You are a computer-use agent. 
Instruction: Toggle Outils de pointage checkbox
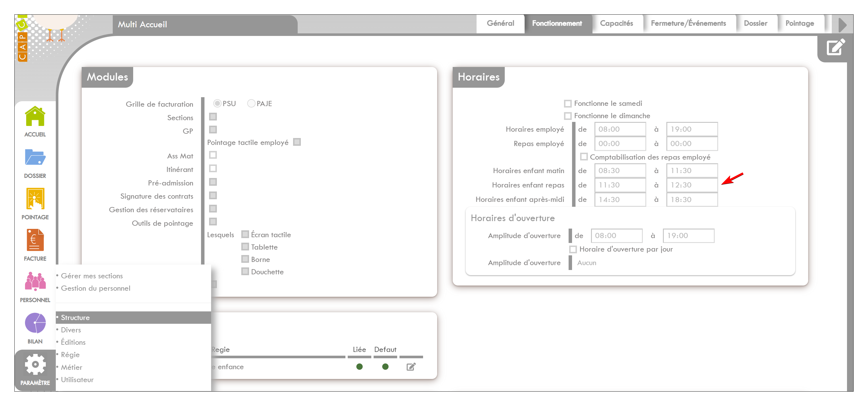(x=213, y=222)
